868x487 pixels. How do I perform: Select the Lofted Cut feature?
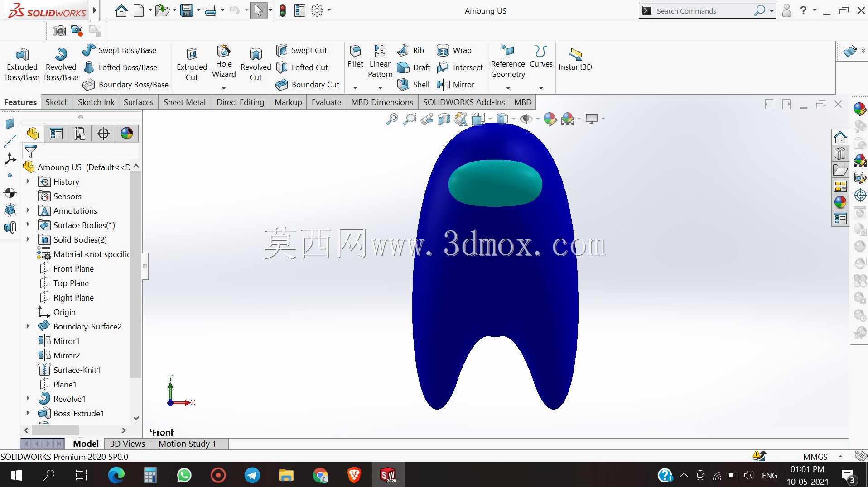pyautogui.click(x=302, y=67)
